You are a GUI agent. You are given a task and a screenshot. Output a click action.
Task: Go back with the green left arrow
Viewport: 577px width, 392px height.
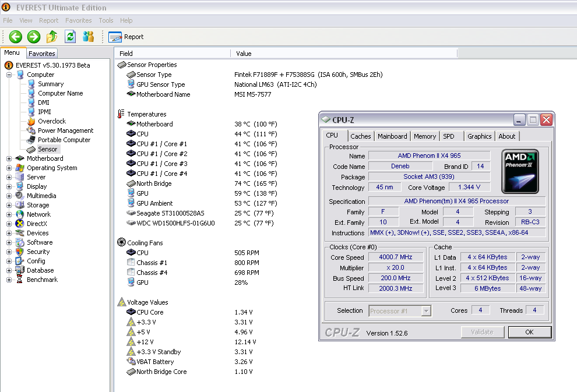(x=16, y=37)
